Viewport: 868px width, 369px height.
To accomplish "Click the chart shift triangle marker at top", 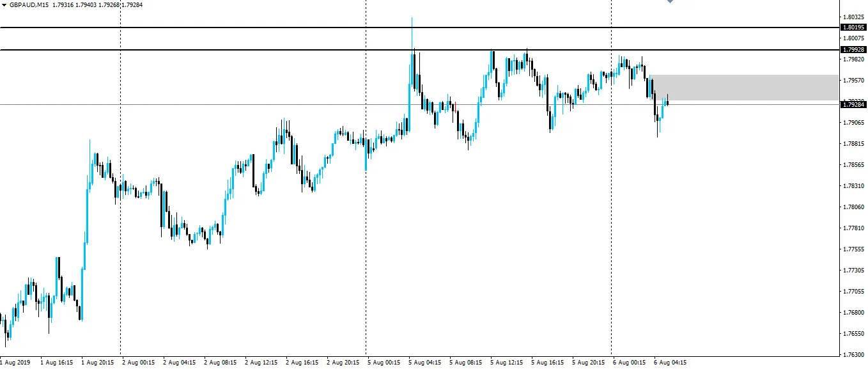I will click(670, 2).
